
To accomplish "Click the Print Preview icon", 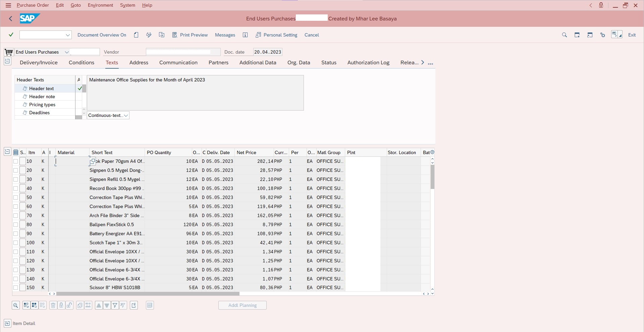I will click(x=174, y=35).
